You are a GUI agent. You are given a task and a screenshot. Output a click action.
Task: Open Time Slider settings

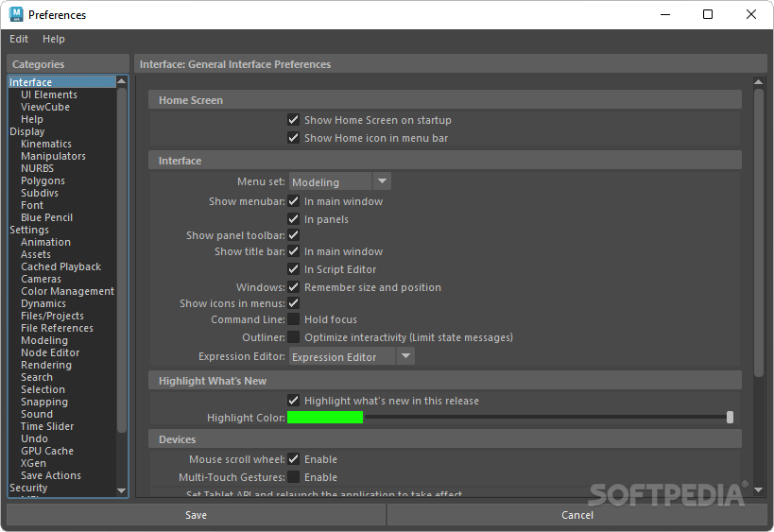tap(47, 426)
